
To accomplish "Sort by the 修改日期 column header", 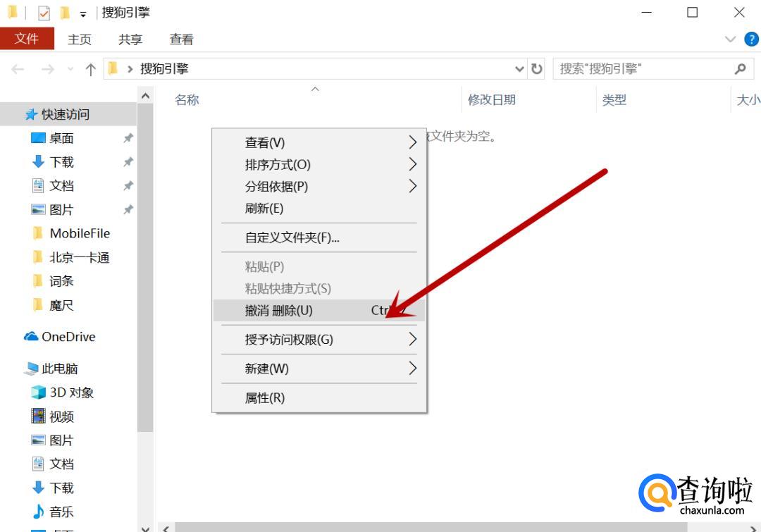I will [x=491, y=100].
